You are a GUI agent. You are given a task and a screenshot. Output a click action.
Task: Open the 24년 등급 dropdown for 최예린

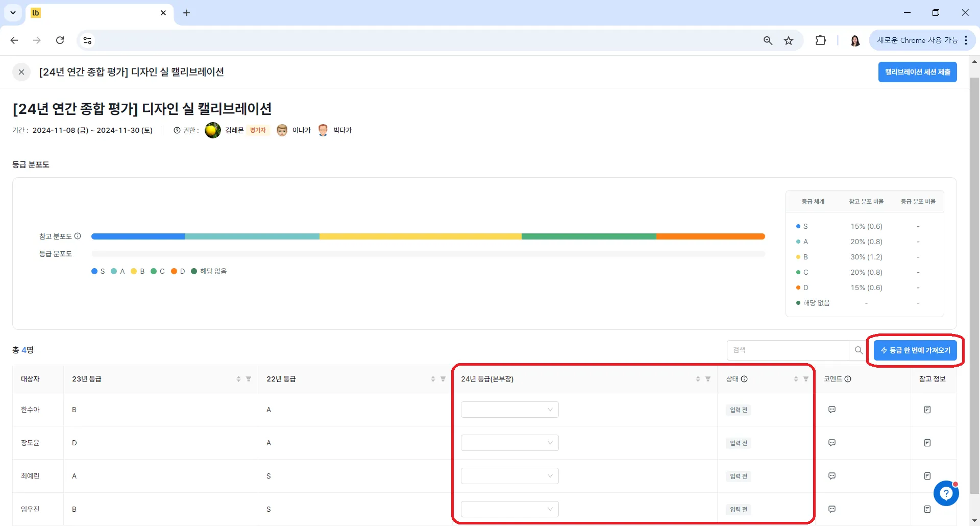pyautogui.click(x=509, y=476)
